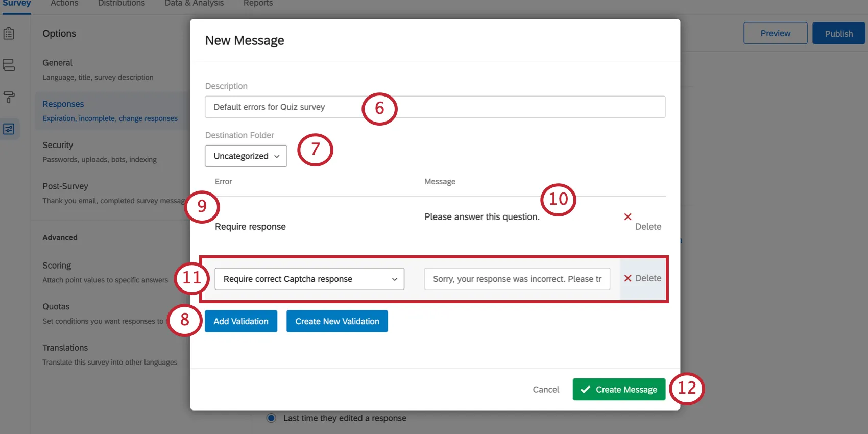The image size is (868, 434).
Task: Open the Survey builder clipboard icon
Action: (x=9, y=34)
